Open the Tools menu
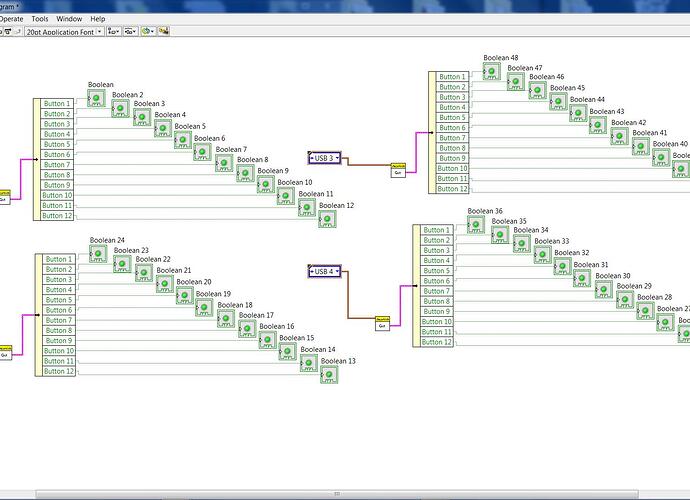Viewport: 690px width, 500px height. (40, 19)
